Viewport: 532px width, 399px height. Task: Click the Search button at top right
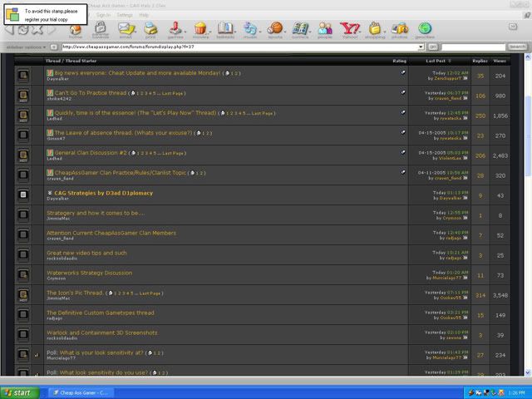517,47
